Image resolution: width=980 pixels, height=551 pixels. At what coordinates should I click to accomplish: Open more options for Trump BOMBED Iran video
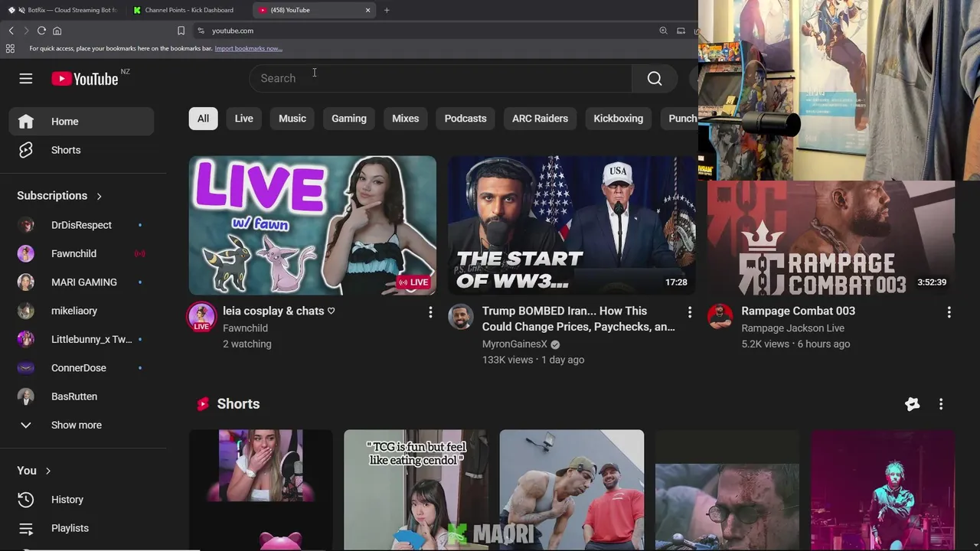click(x=689, y=312)
